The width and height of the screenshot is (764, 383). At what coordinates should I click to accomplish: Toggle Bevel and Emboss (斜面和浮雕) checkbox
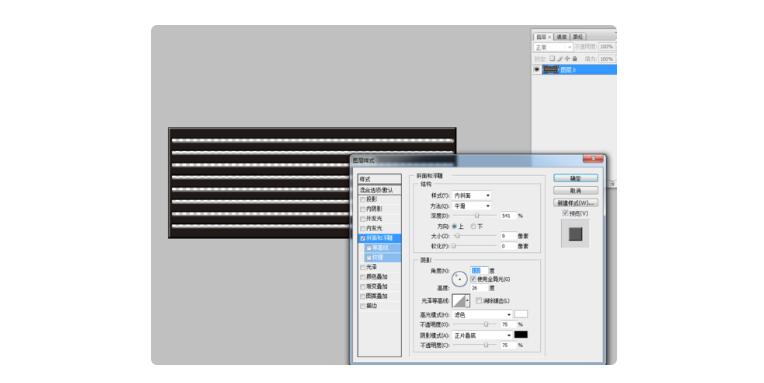(363, 238)
